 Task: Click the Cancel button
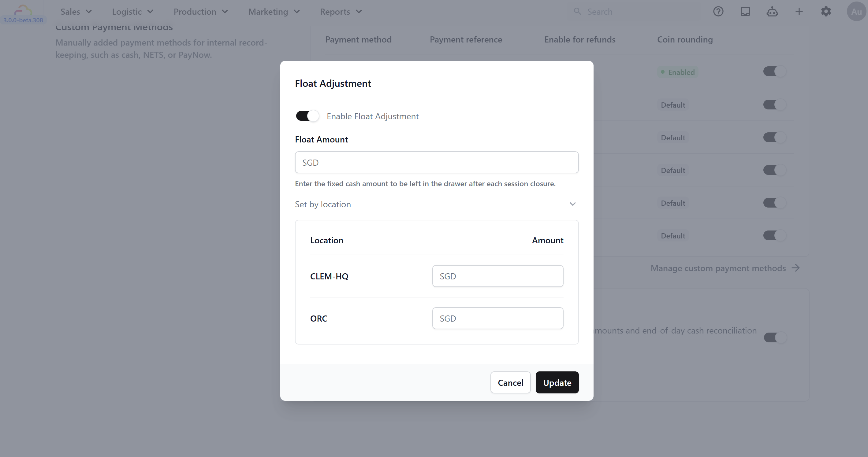click(x=510, y=382)
